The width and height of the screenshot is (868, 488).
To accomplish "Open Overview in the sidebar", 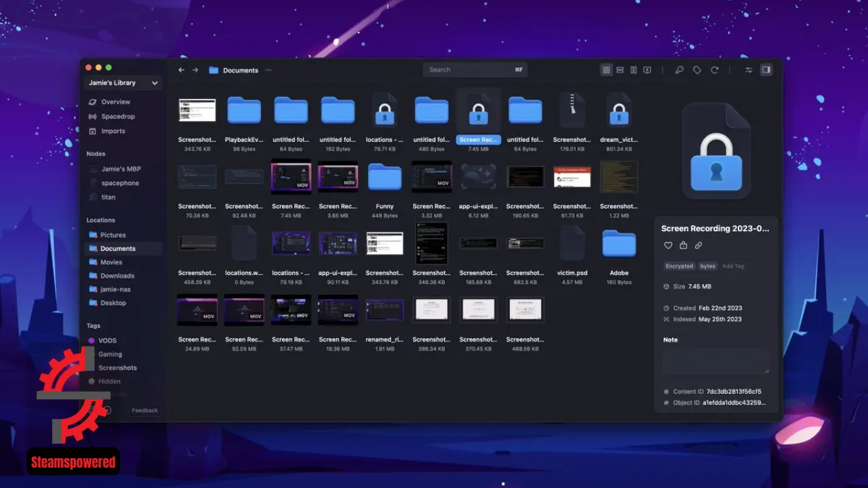I will (x=115, y=102).
